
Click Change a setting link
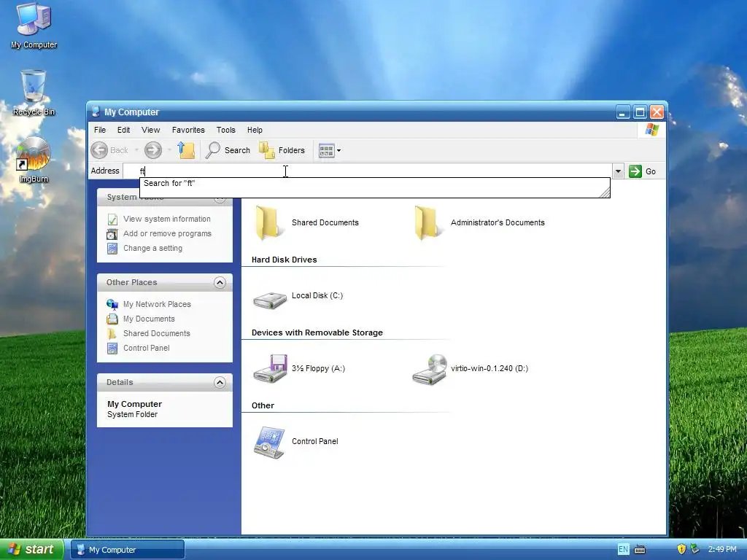(x=153, y=248)
